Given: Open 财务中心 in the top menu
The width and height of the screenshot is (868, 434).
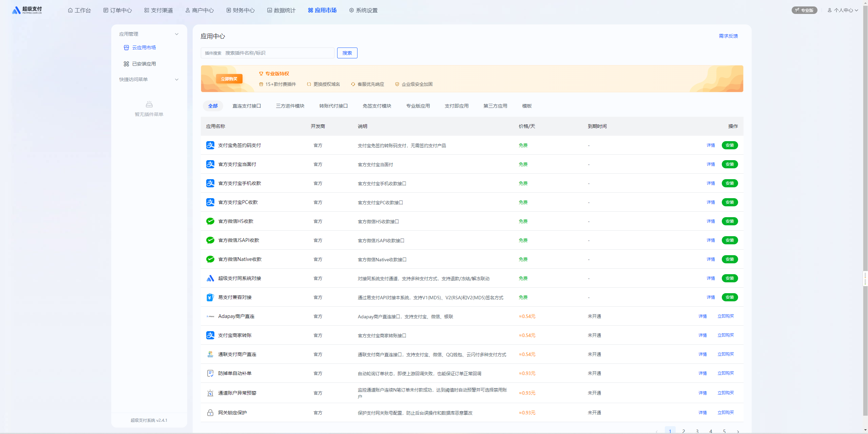Looking at the screenshot, I should (x=240, y=10).
